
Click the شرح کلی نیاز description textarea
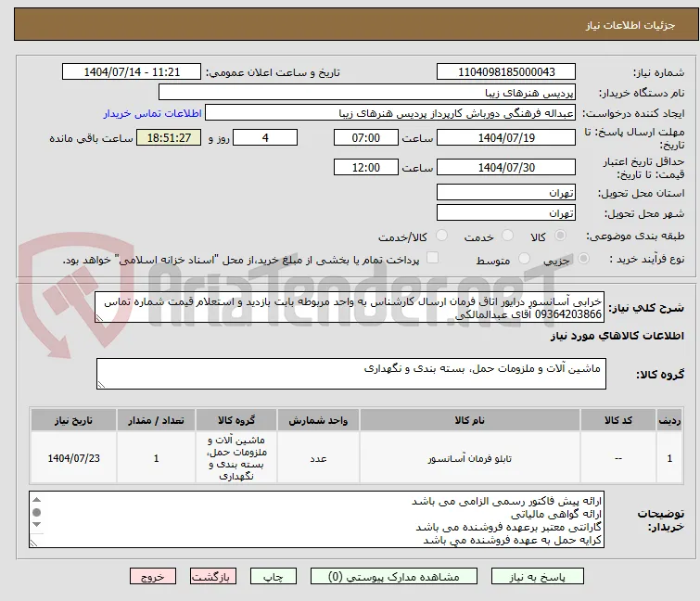350,307
